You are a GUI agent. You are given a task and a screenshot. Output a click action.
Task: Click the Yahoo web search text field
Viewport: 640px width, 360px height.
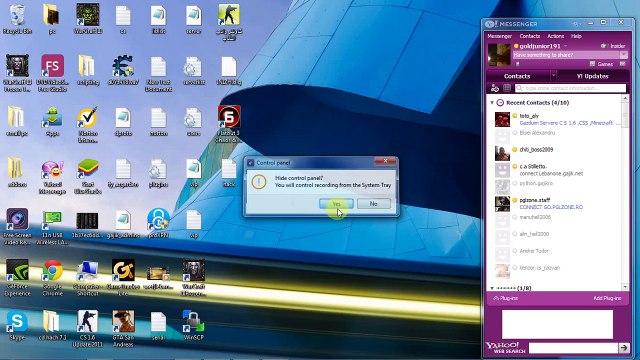point(573,348)
